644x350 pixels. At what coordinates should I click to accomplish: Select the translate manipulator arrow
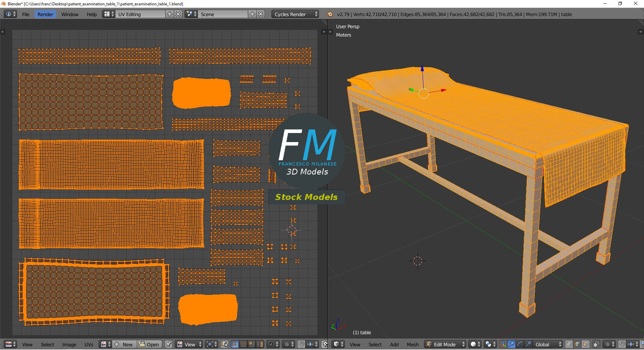click(x=511, y=344)
